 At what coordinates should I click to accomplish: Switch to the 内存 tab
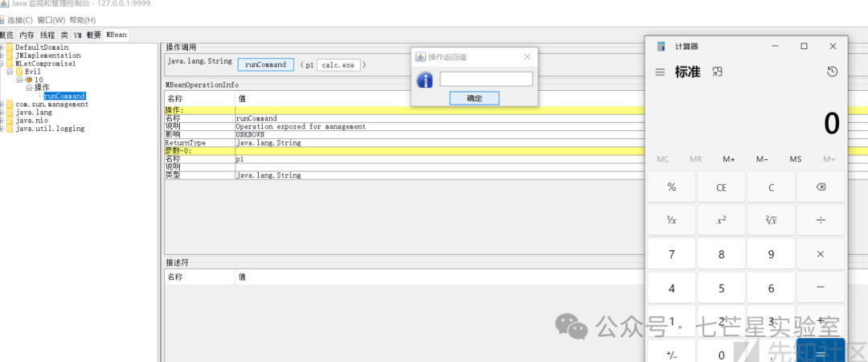click(x=27, y=35)
